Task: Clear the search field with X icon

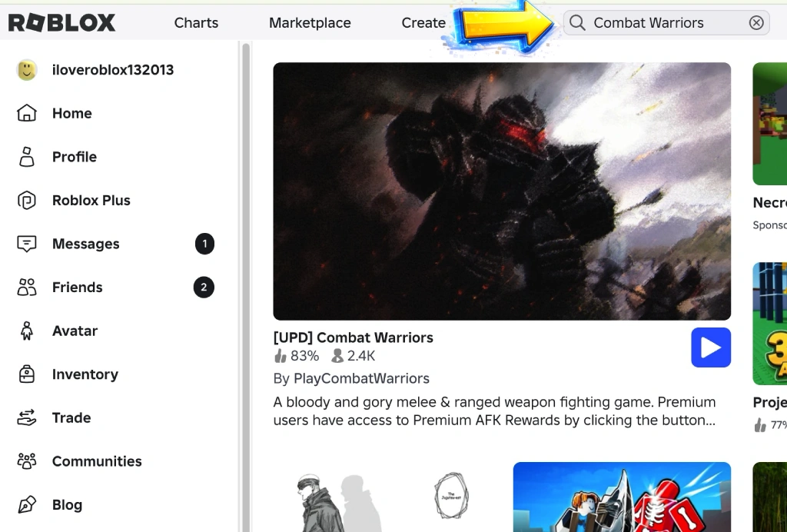Action: (x=756, y=22)
